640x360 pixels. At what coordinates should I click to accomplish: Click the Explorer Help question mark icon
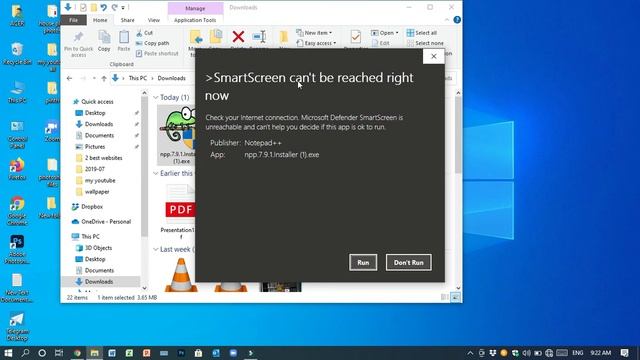457,20
